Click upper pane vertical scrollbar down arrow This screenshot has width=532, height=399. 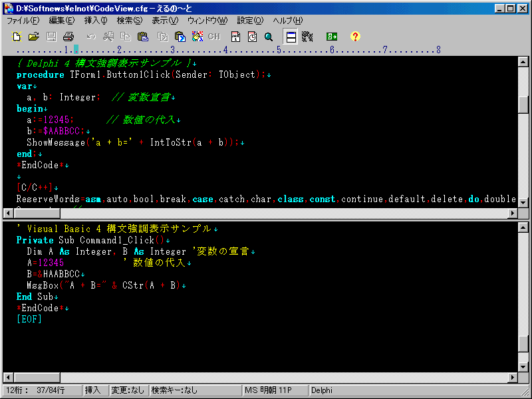tap(523, 202)
